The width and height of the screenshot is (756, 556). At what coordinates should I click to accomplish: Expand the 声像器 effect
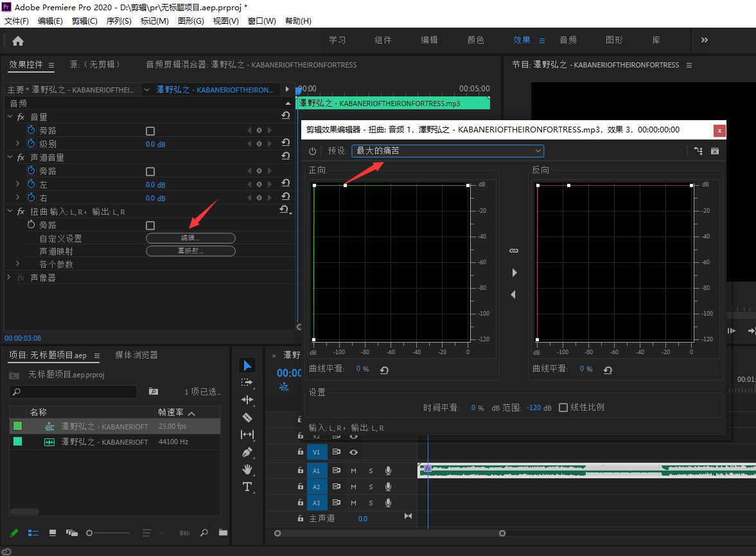pos(9,278)
